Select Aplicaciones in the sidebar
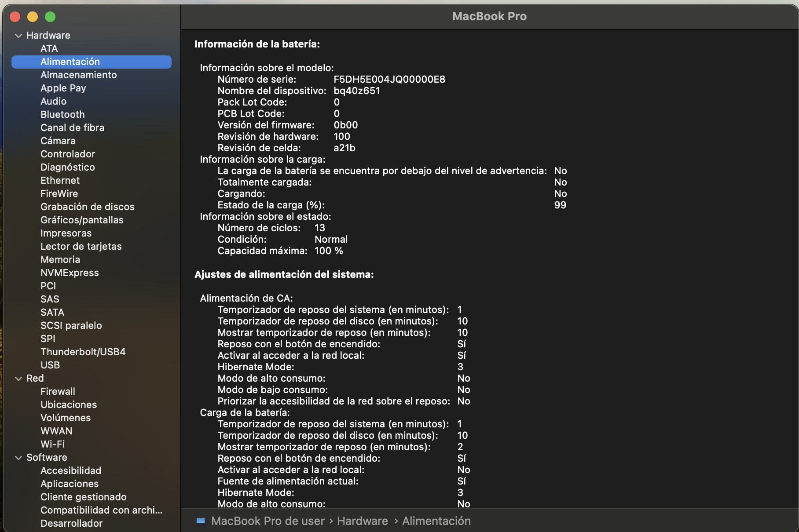The width and height of the screenshot is (799, 532). tap(70, 484)
